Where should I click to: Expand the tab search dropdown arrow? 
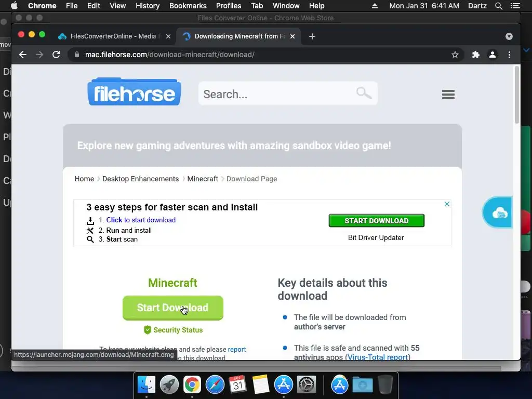(509, 36)
